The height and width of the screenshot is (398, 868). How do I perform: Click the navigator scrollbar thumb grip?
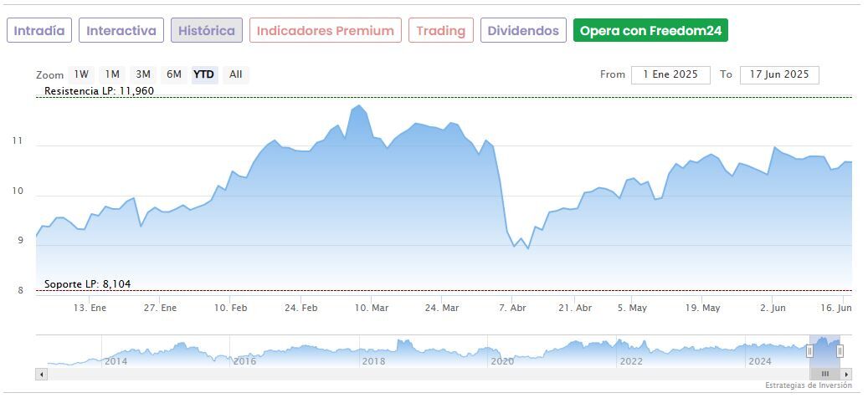click(x=824, y=374)
